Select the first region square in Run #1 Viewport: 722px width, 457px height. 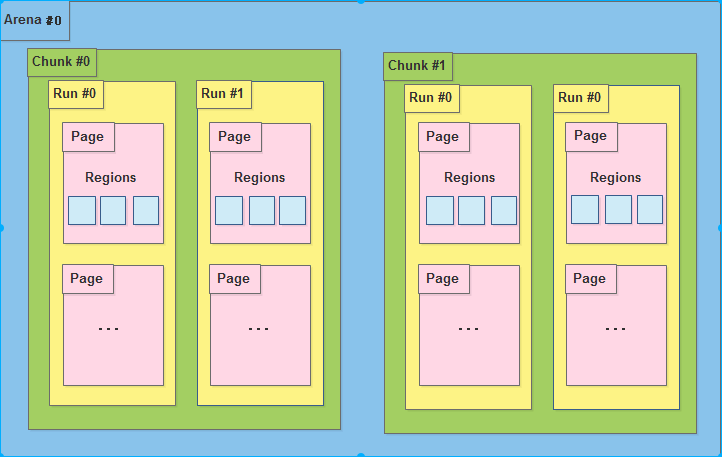pyautogui.click(x=229, y=211)
